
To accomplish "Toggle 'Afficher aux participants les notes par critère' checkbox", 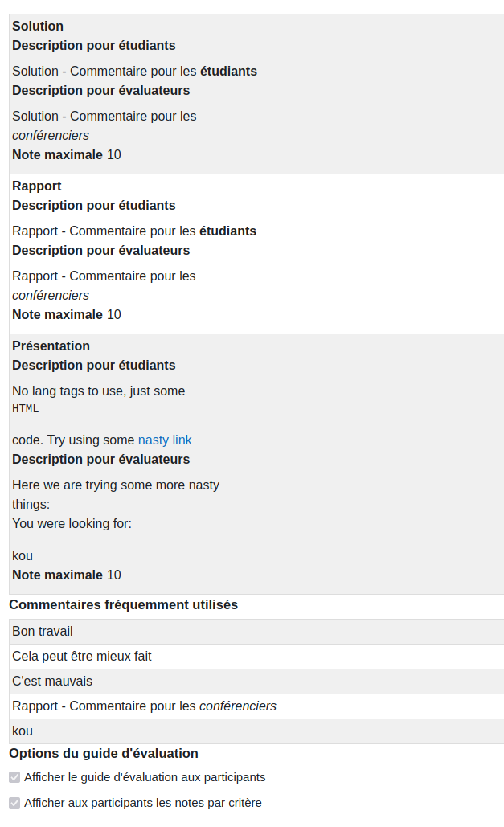I will point(14,803).
